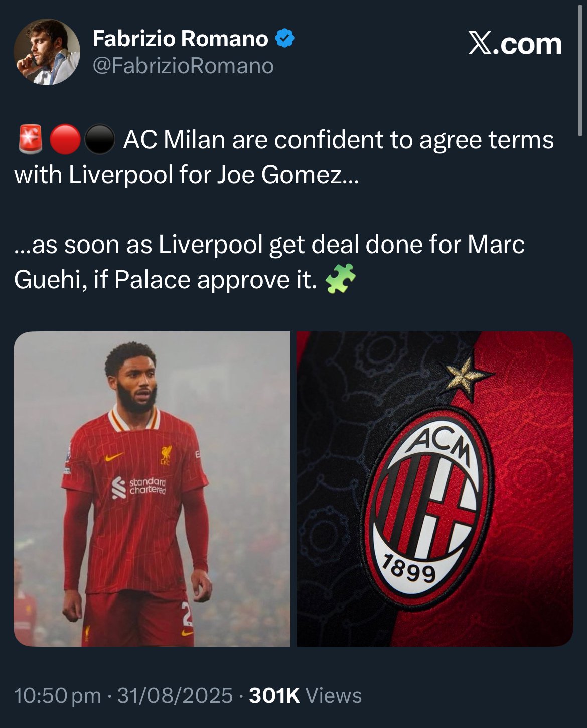The image size is (587, 728).
Task: Click the Fabrizio Romano display name
Action: 181,39
